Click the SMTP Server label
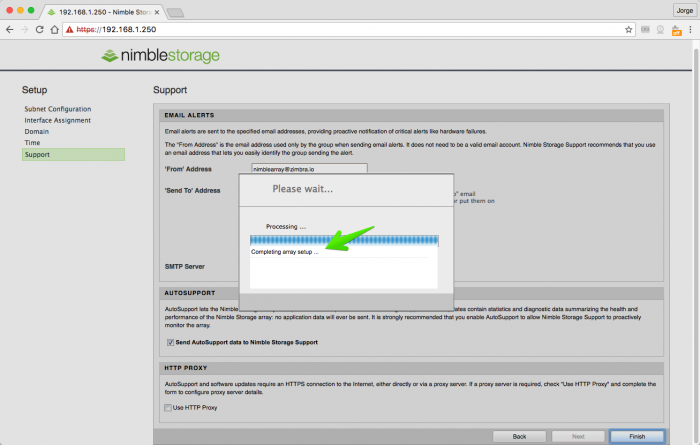 [x=184, y=266]
